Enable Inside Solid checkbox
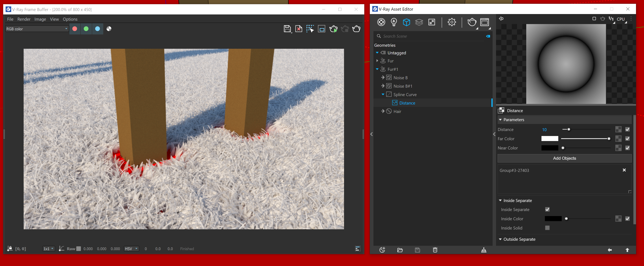The height and width of the screenshot is (266, 644). tap(547, 228)
